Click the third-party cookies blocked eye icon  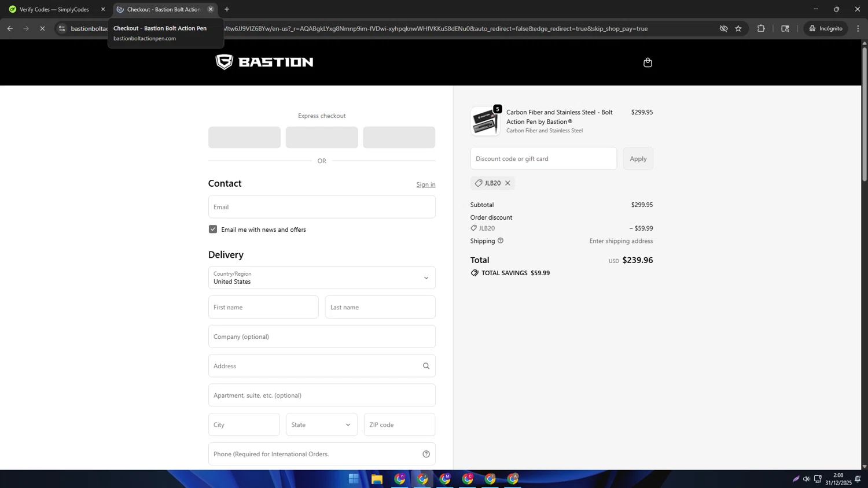coord(723,28)
